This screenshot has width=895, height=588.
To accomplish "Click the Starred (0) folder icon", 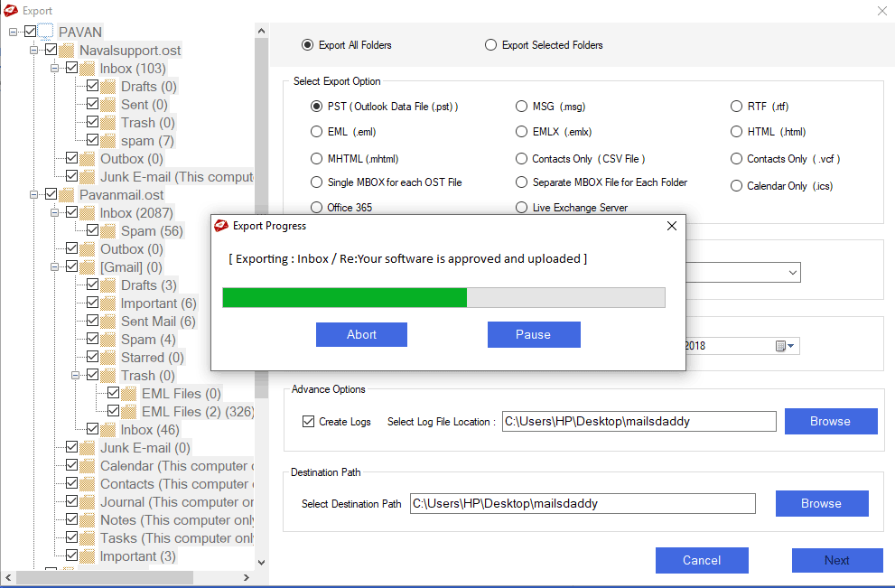I will coord(108,358).
